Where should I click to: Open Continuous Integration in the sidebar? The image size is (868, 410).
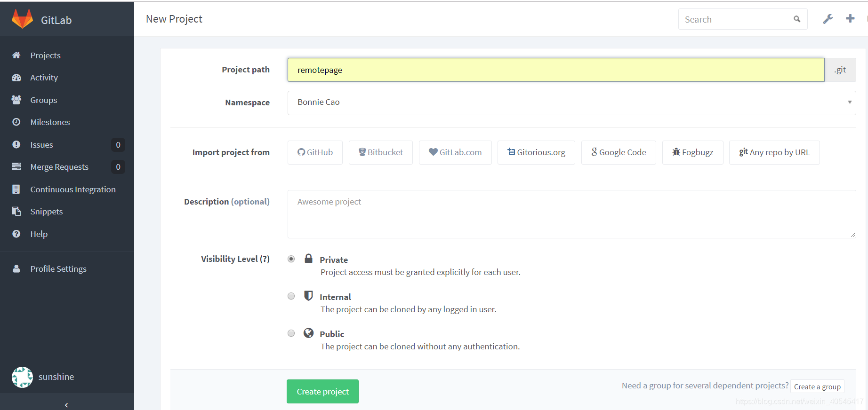(x=73, y=189)
